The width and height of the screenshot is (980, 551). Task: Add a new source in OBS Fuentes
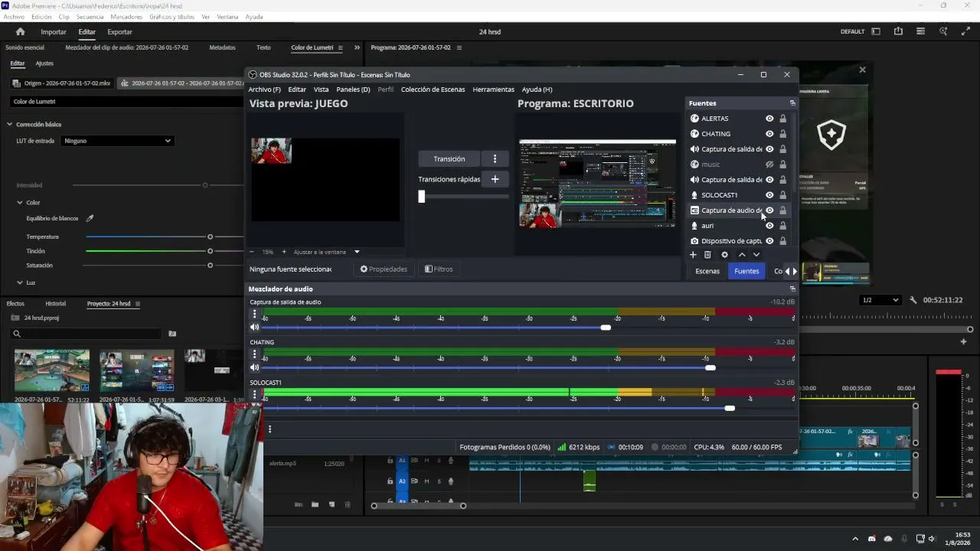[x=693, y=255]
